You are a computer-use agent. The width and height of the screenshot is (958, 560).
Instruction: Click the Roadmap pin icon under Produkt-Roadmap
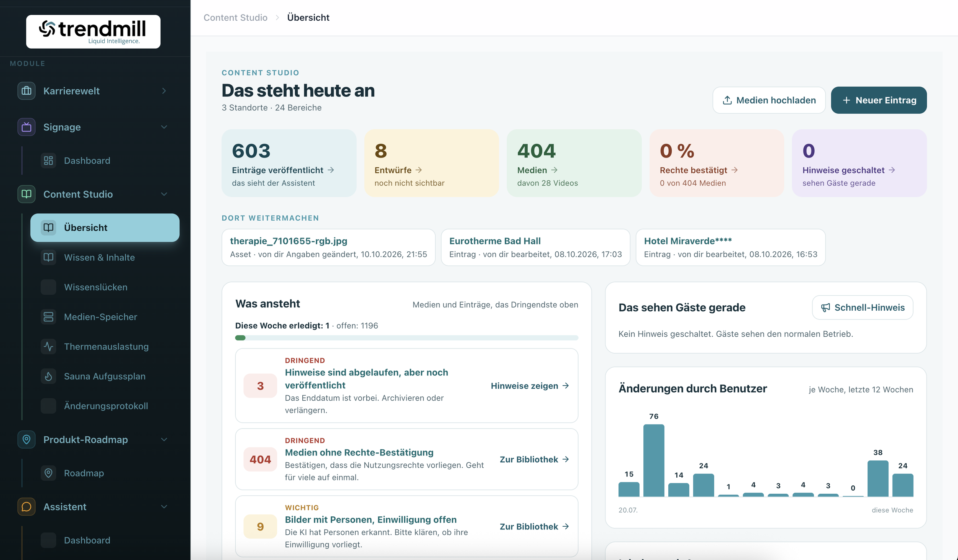48,473
